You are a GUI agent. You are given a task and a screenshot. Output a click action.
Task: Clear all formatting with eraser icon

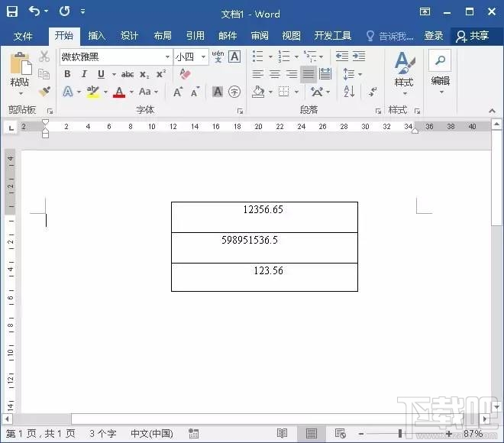pyautogui.click(x=185, y=74)
